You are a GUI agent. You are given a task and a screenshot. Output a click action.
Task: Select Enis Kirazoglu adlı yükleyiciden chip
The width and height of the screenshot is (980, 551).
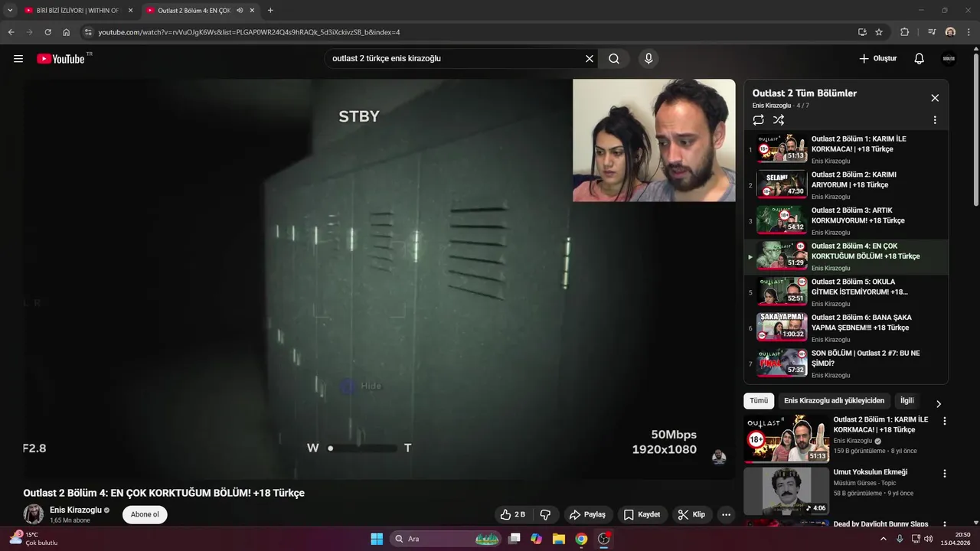[x=834, y=401]
